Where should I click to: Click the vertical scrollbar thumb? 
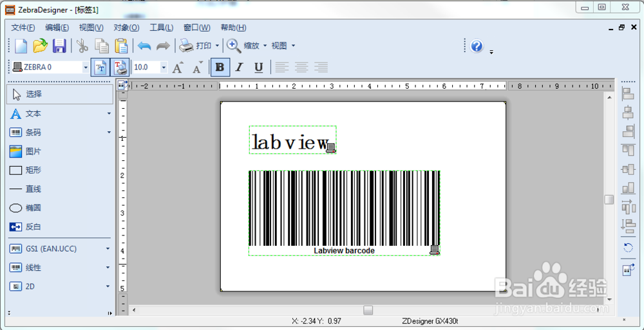tap(609, 199)
